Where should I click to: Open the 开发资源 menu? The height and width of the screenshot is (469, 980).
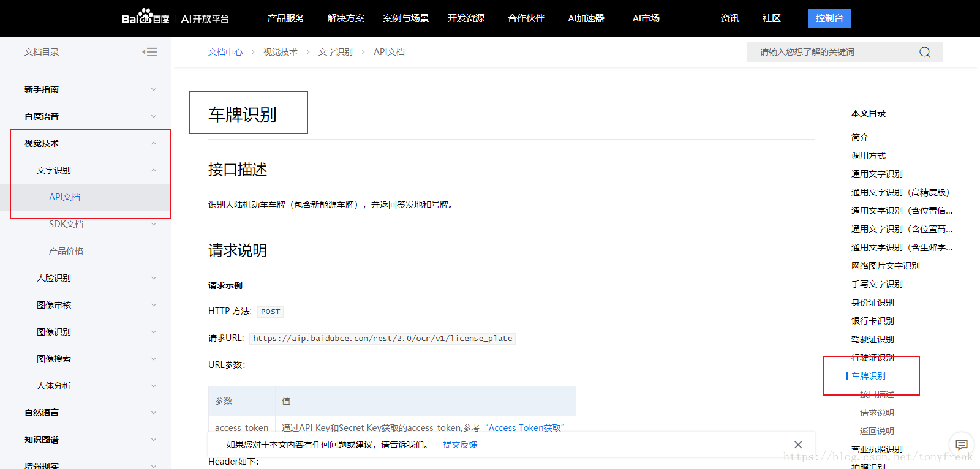pos(466,18)
